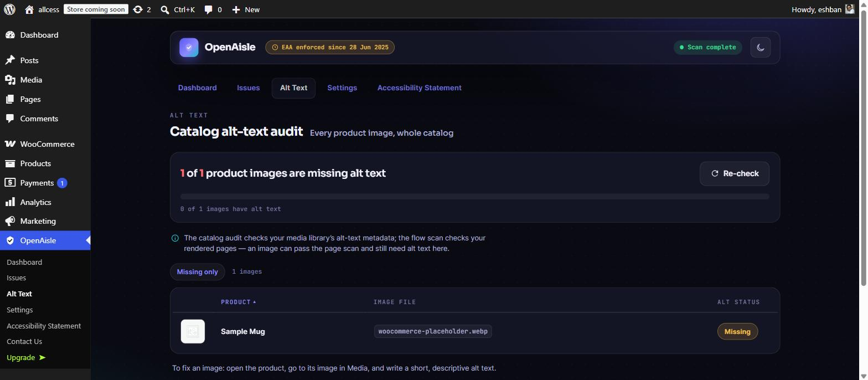Open the Contact Us submenu link
The image size is (868, 380).
click(x=24, y=342)
